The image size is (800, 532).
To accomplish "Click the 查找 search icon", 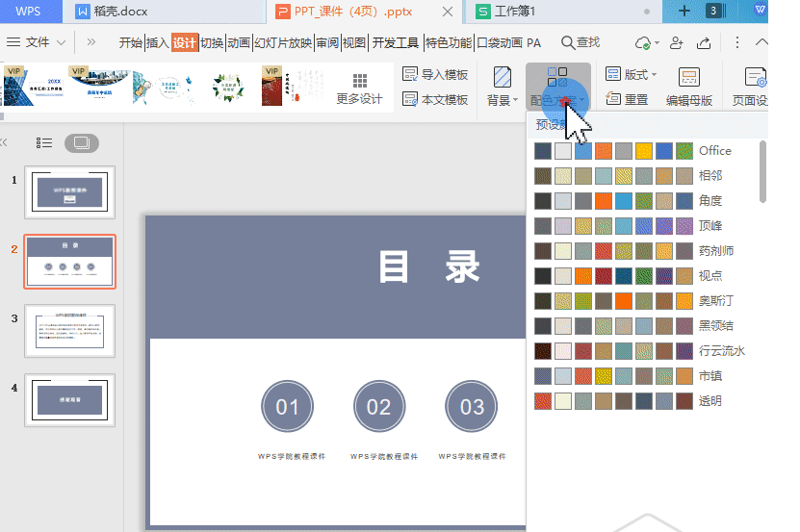I will coord(581,42).
